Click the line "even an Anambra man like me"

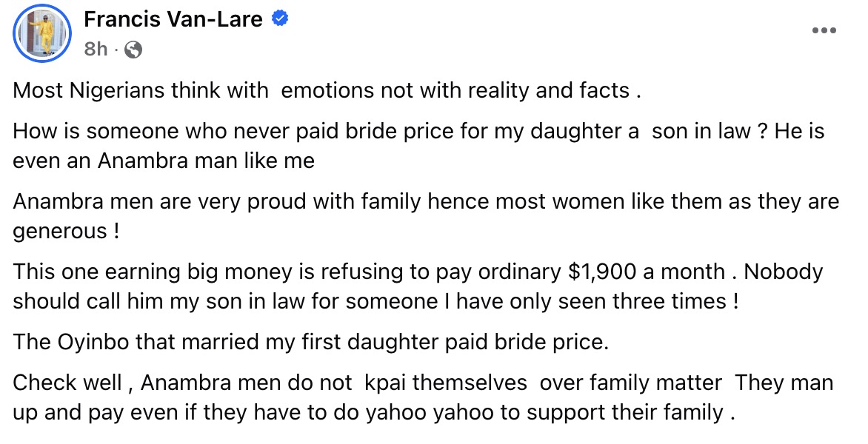(x=164, y=161)
